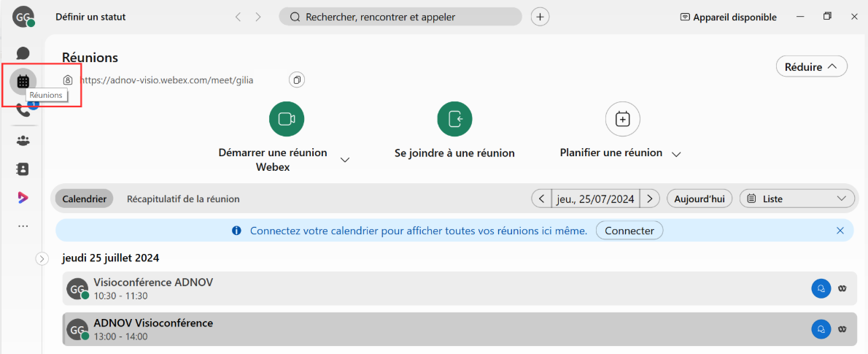The width and height of the screenshot is (868, 354).
Task: Go to the next day in the calendar
Action: pyautogui.click(x=650, y=199)
